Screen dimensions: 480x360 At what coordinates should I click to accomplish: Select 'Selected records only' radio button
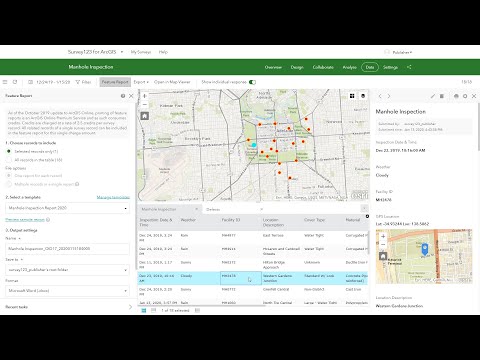tap(9, 151)
